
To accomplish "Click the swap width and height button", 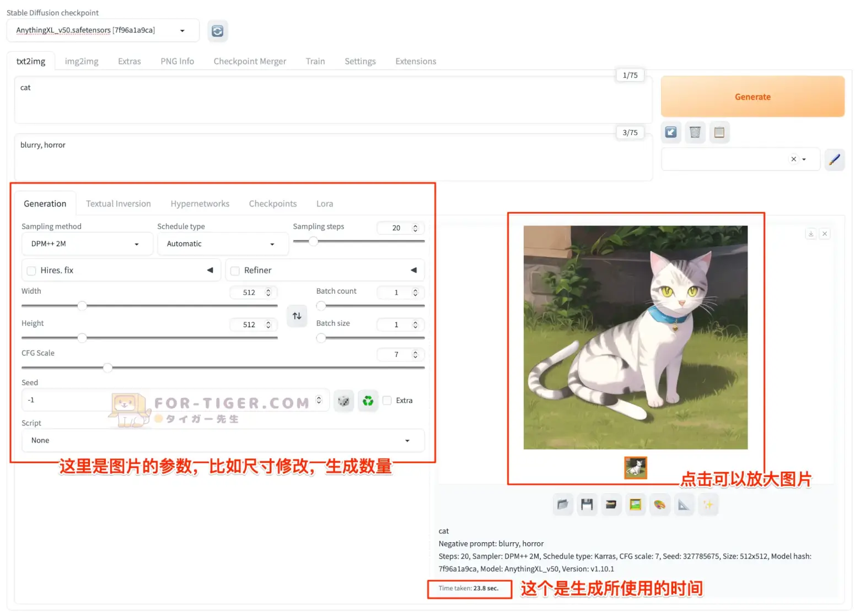I will pos(297,316).
